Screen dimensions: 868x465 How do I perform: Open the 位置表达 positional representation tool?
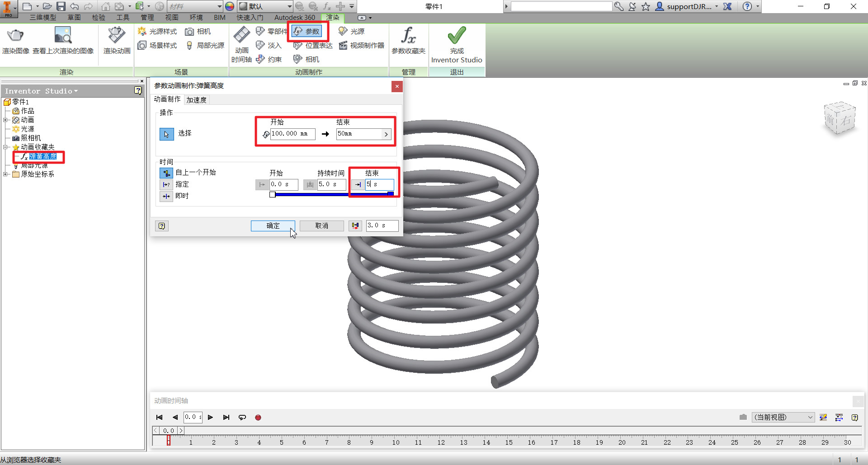click(x=313, y=45)
